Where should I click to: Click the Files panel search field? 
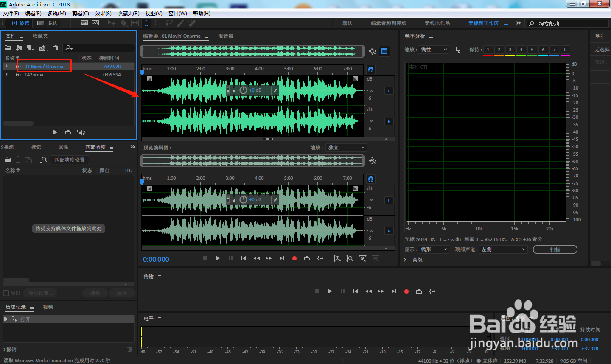coord(99,48)
